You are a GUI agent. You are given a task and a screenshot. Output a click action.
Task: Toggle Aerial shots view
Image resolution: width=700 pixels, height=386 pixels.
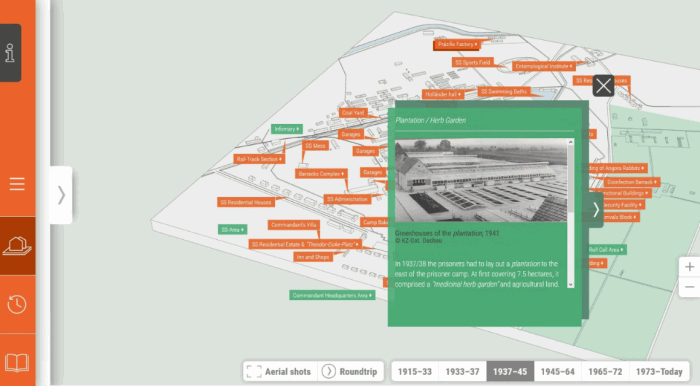[280, 371]
